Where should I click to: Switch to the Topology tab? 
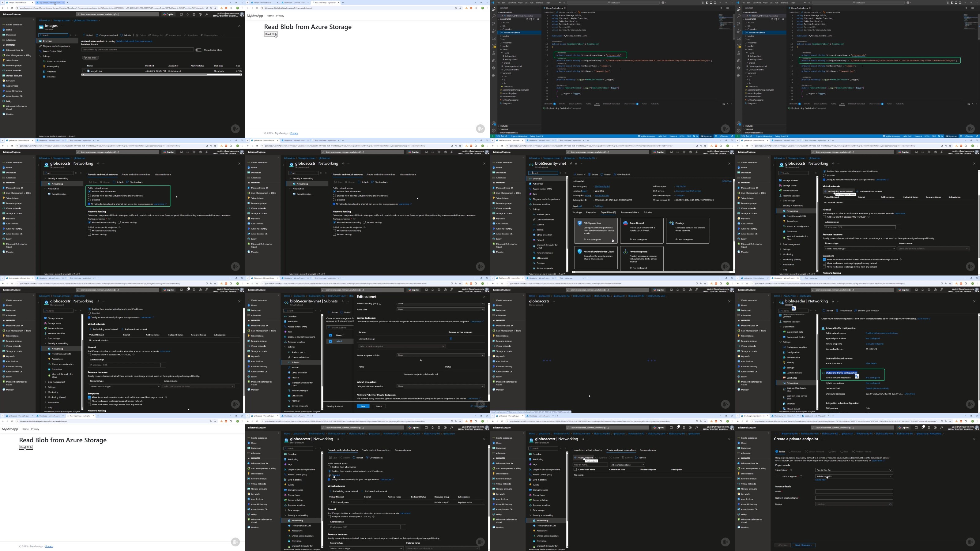(577, 212)
